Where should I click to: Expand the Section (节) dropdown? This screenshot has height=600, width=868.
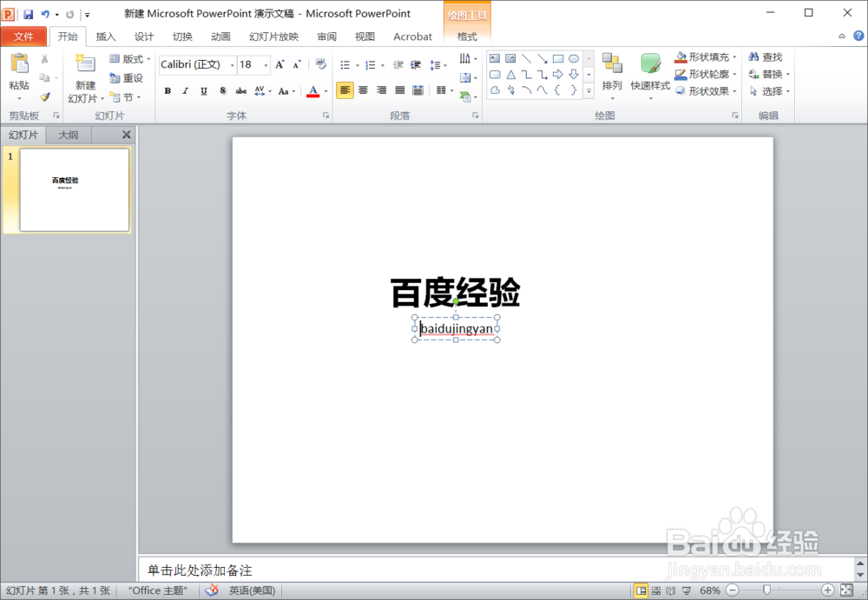pos(125,97)
